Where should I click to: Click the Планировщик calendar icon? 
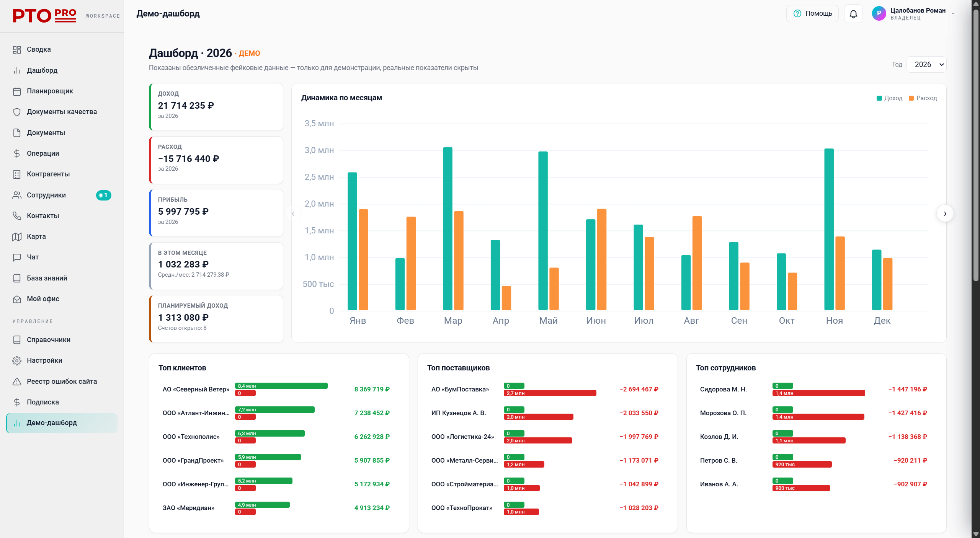[x=17, y=91]
